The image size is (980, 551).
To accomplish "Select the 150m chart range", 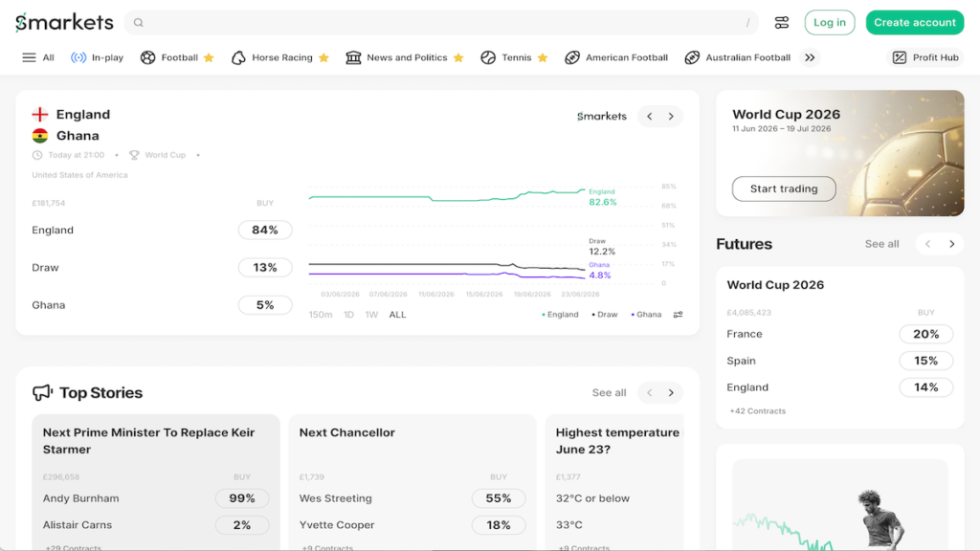I will tap(321, 315).
